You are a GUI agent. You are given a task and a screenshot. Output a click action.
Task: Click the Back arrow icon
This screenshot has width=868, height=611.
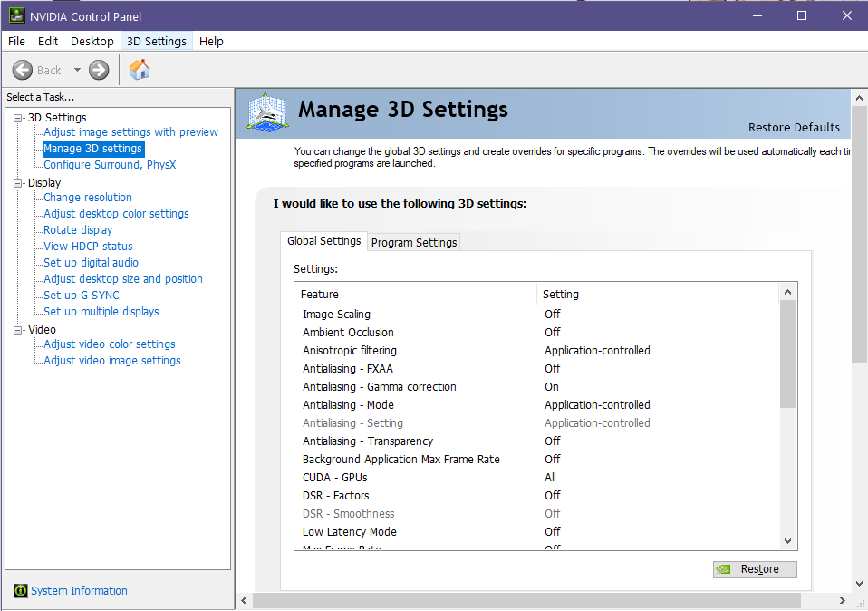coord(23,71)
